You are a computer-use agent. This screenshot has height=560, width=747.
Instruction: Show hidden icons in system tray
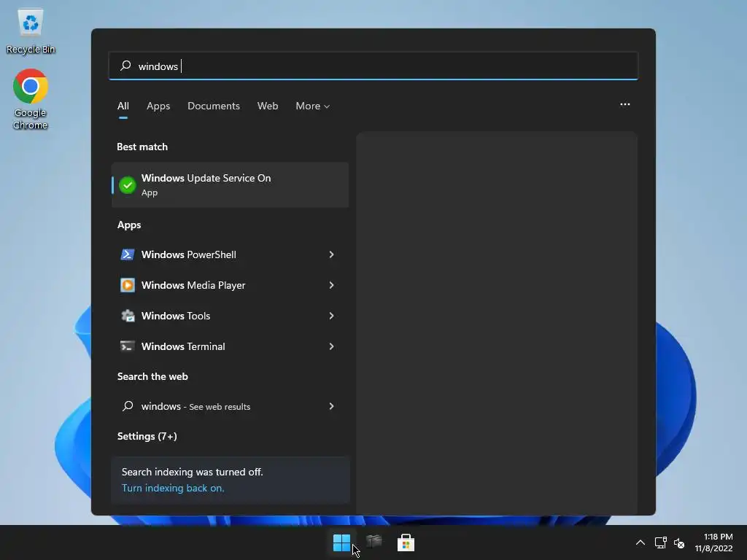640,542
